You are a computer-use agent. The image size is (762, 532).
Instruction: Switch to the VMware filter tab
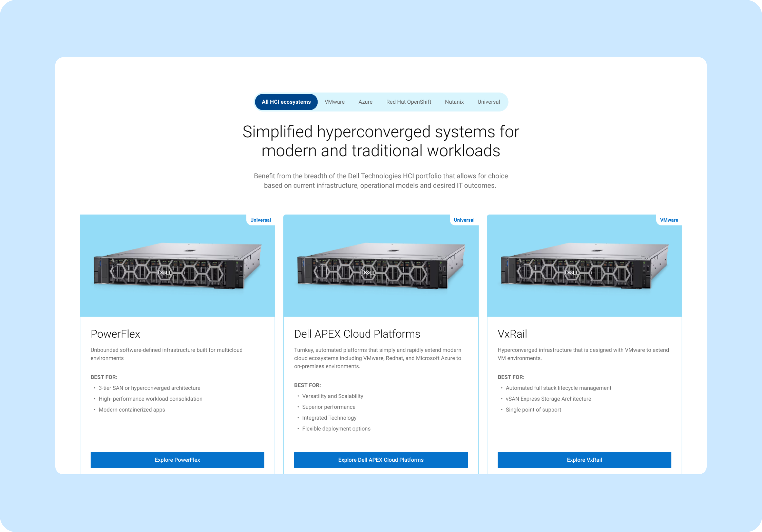(x=335, y=102)
